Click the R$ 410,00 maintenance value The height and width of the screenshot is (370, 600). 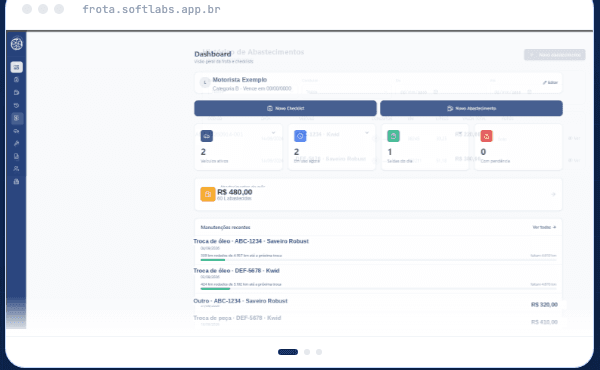(544, 322)
